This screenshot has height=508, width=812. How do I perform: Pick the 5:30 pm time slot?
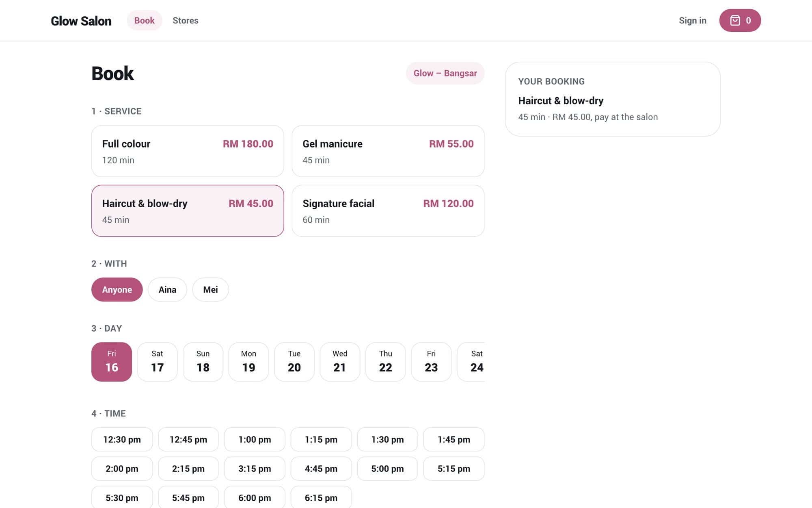point(122,497)
